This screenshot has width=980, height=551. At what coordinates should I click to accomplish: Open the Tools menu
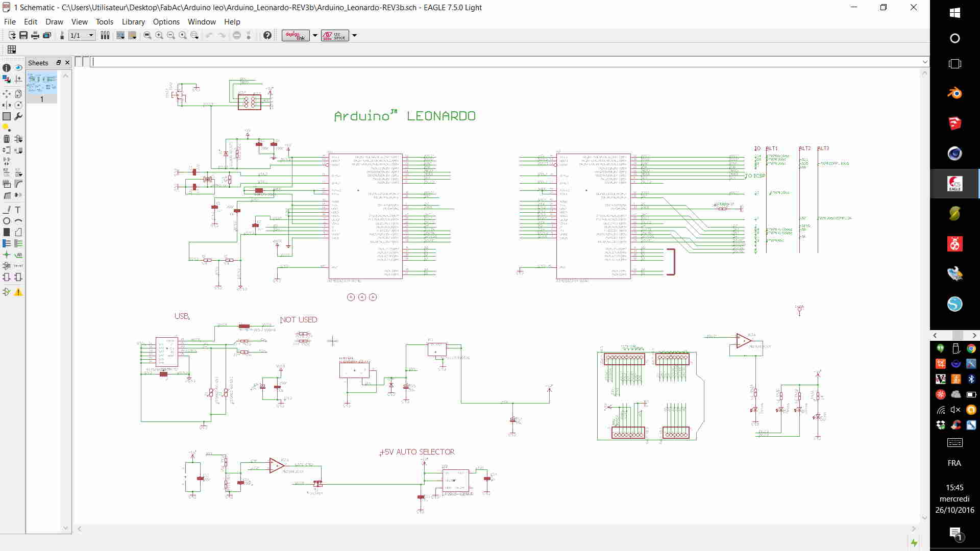(104, 21)
